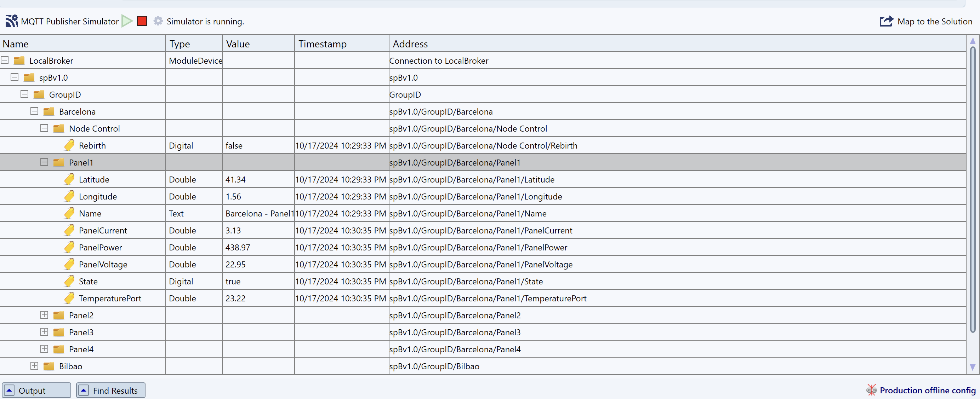
Task: Select the PanelVoltage value 22.95
Action: pyautogui.click(x=235, y=265)
